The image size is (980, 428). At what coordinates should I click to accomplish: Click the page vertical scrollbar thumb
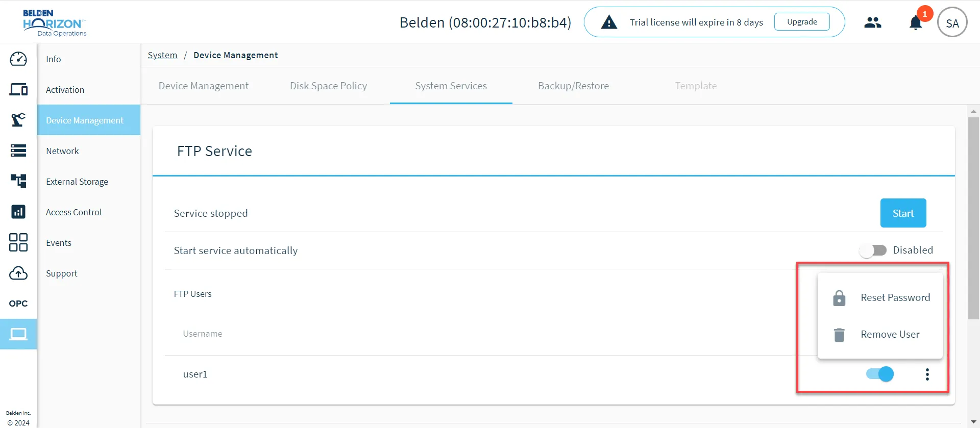tap(973, 218)
